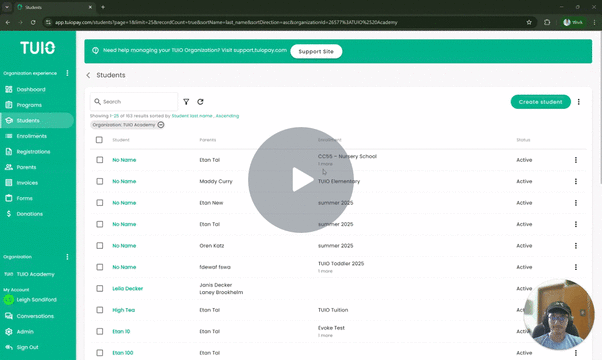Open High Tea student link
The image size is (602, 360).
[124, 310]
